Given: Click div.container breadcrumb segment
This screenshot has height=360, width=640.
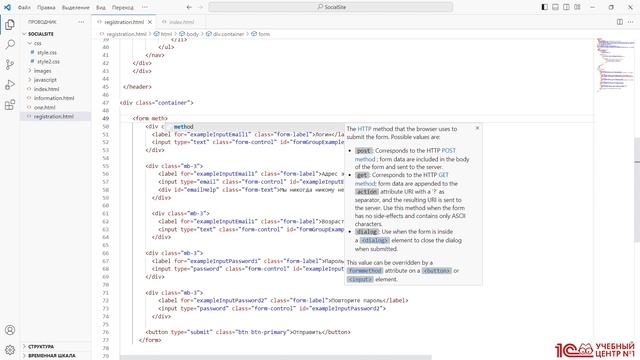Looking at the screenshot, I should pyautogui.click(x=225, y=34).
